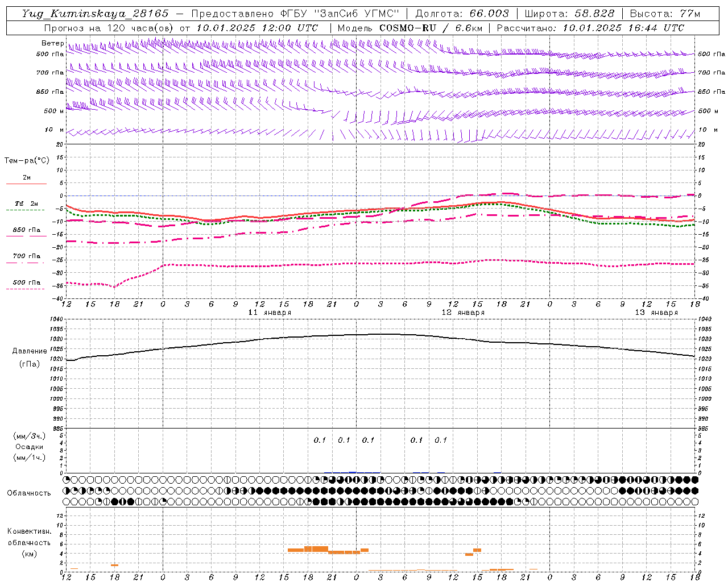Screen dimensions: 728x582
Task: Click the station title Yug_Kuminskaya_28165
Action: [x=96, y=14]
